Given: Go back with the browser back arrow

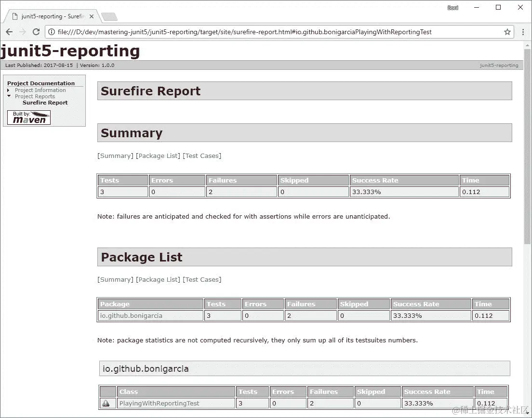Looking at the screenshot, I should [x=9, y=32].
